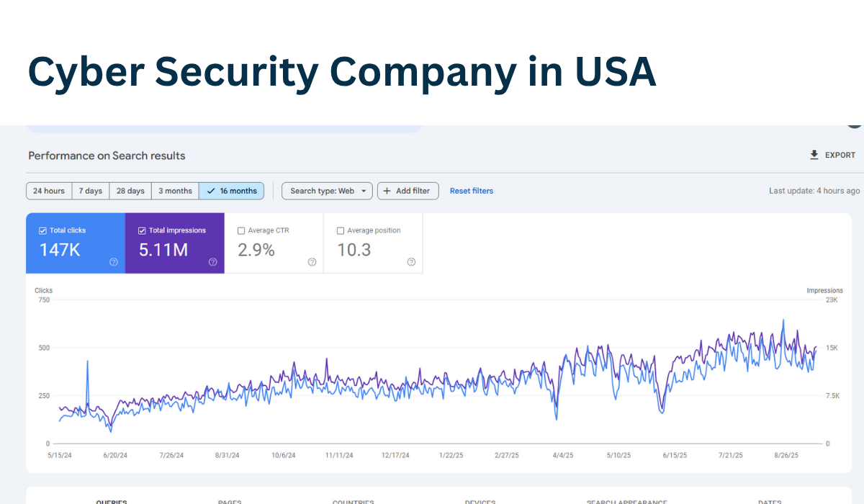Image resolution: width=864 pixels, height=504 pixels.
Task: Open the Search type: Web dropdown
Action: click(327, 191)
